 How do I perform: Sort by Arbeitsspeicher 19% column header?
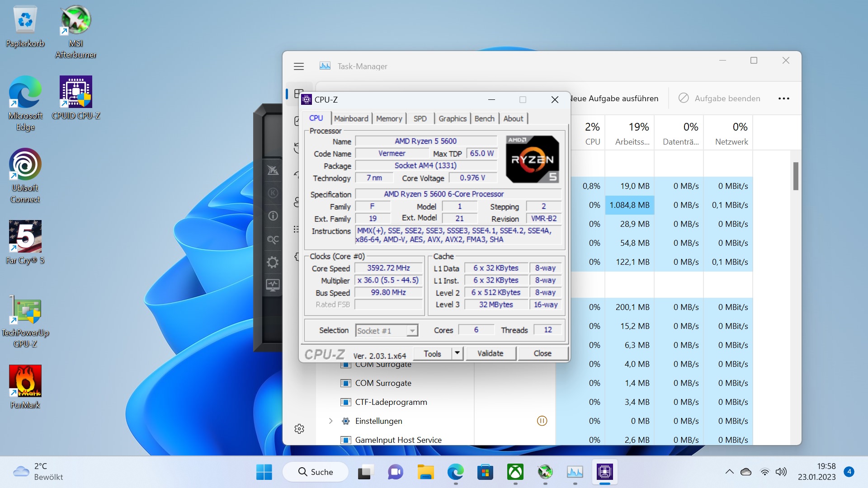click(630, 133)
